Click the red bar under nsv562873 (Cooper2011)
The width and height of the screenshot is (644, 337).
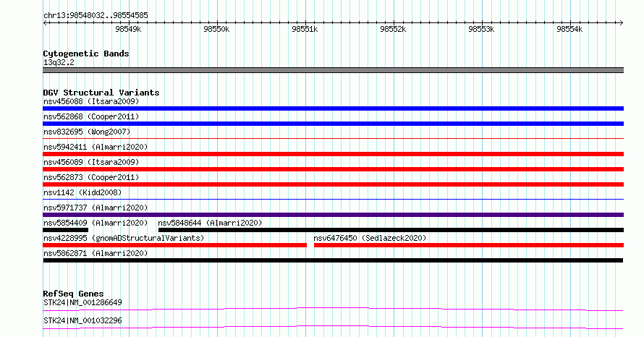point(333,184)
